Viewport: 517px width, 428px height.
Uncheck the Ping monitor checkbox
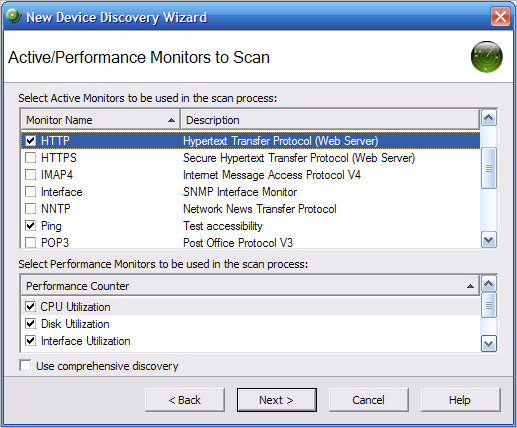(x=31, y=226)
